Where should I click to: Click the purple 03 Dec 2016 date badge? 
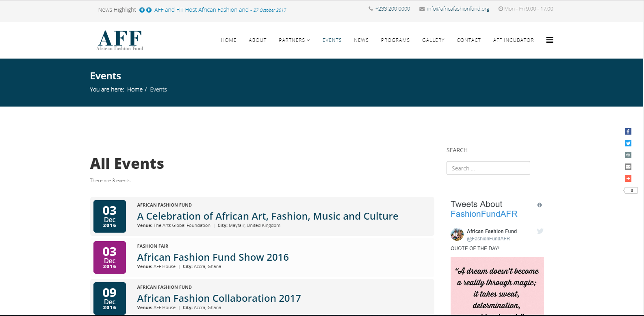tap(110, 257)
